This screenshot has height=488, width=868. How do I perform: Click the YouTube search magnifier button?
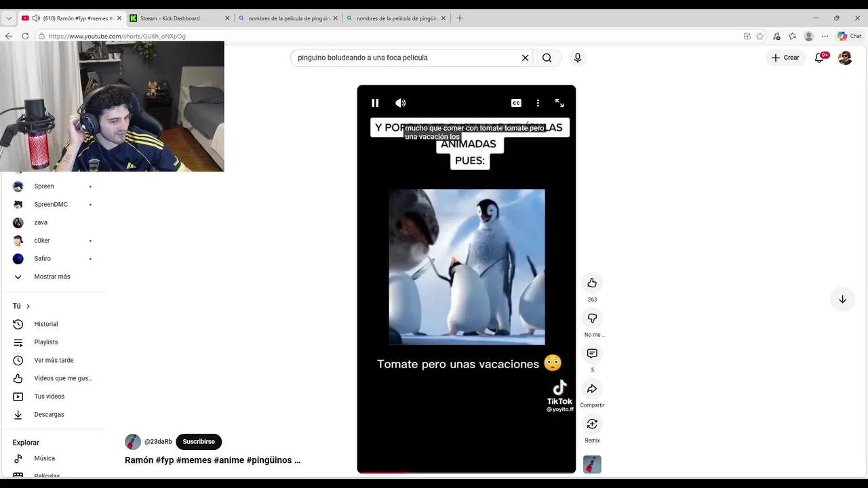point(547,58)
